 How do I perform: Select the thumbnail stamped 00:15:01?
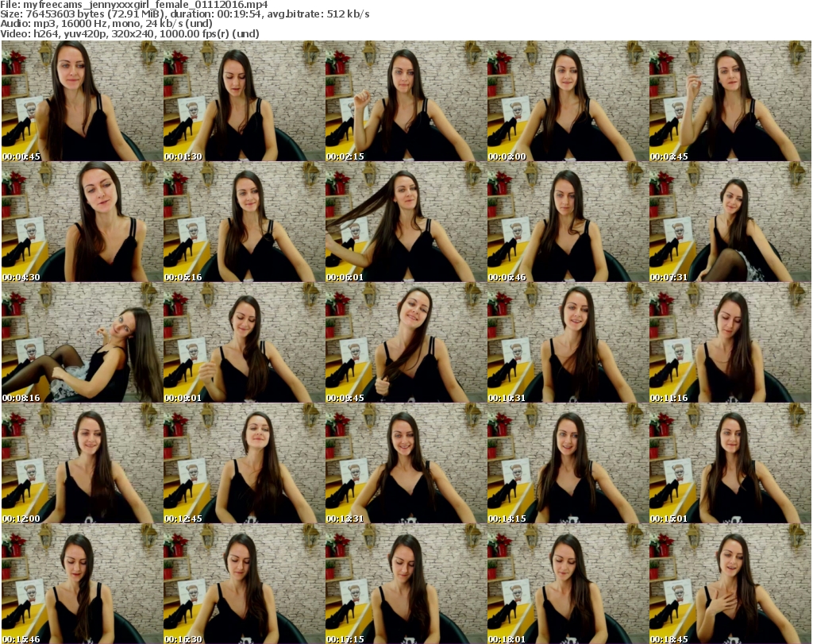pyautogui.click(x=730, y=464)
